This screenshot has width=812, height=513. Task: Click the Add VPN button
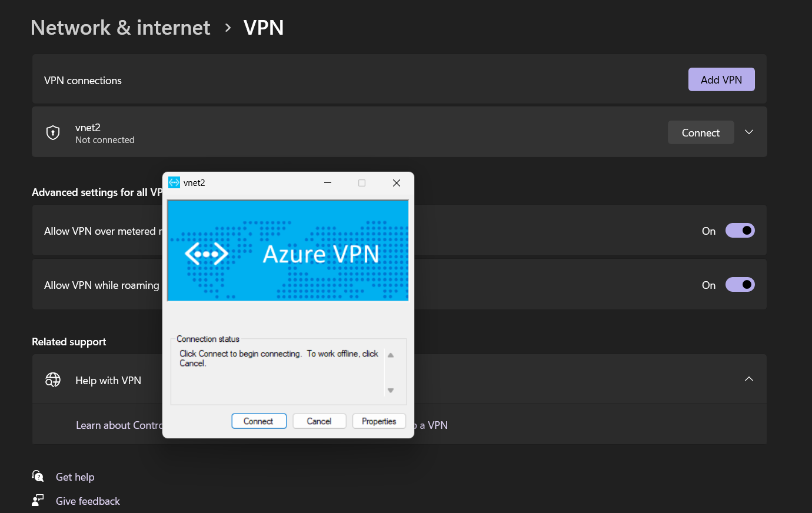click(721, 79)
